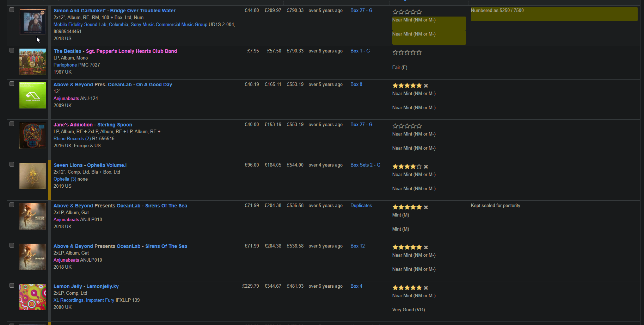644x325 pixels.
Task: Select the Simon And Garfunkel release checkbox
Action: (x=12, y=10)
